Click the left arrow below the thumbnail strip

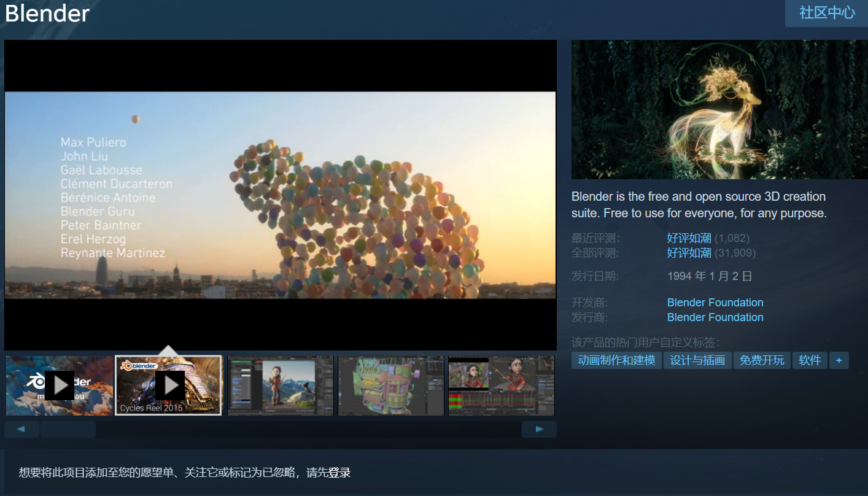(21, 428)
